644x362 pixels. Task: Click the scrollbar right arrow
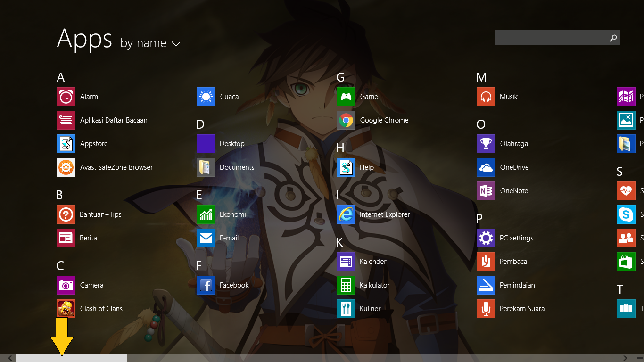(x=626, y=358)
